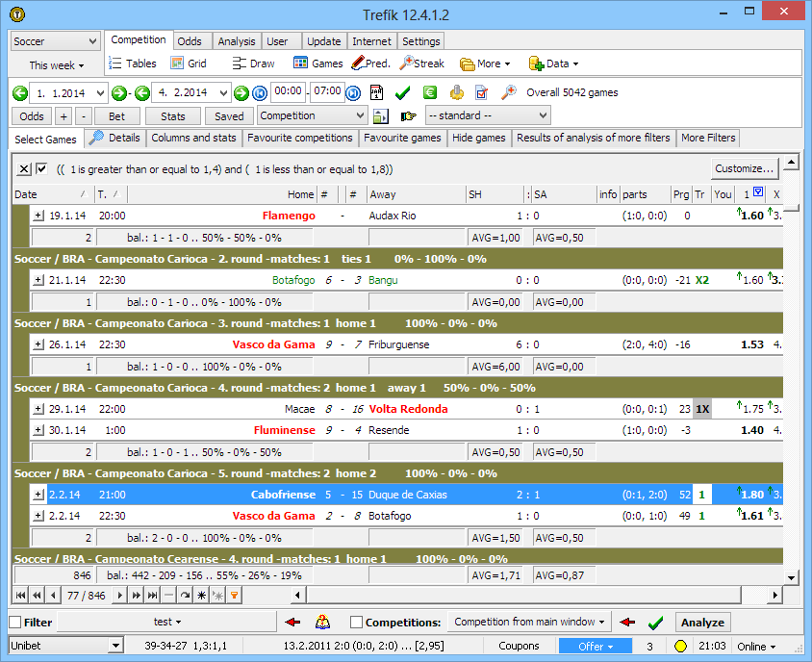Open the Unibet bookmaker dropdown
The image size is (812, 662).
pos(116,646)
